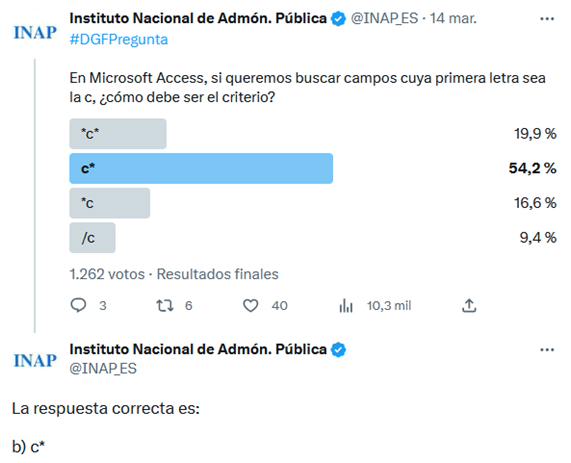Like the poll tweet with heart icon
Viewport: 571px width, 463px height.
(x=251, y=305)
